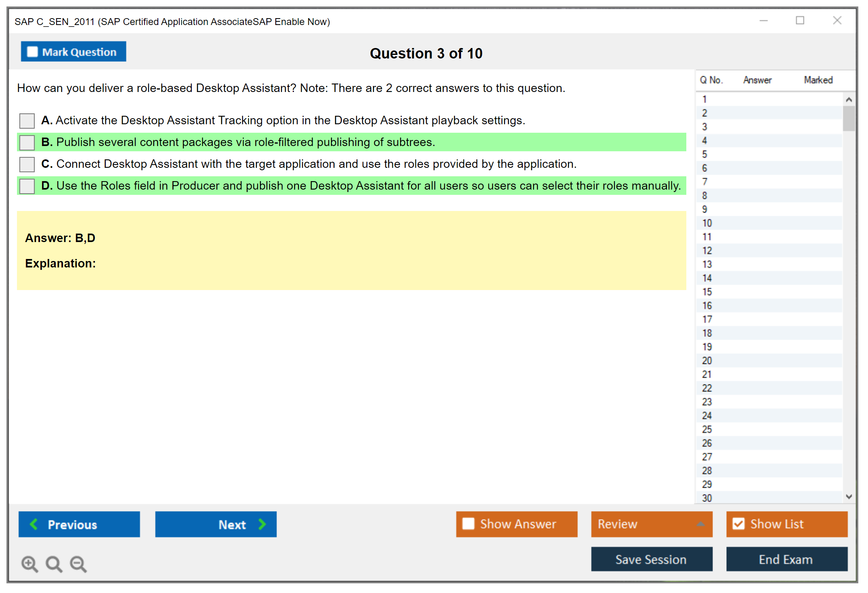Click the green right arrow on Next
The image size is (868, 593).
pyautogui.click(x=262, y=524)
